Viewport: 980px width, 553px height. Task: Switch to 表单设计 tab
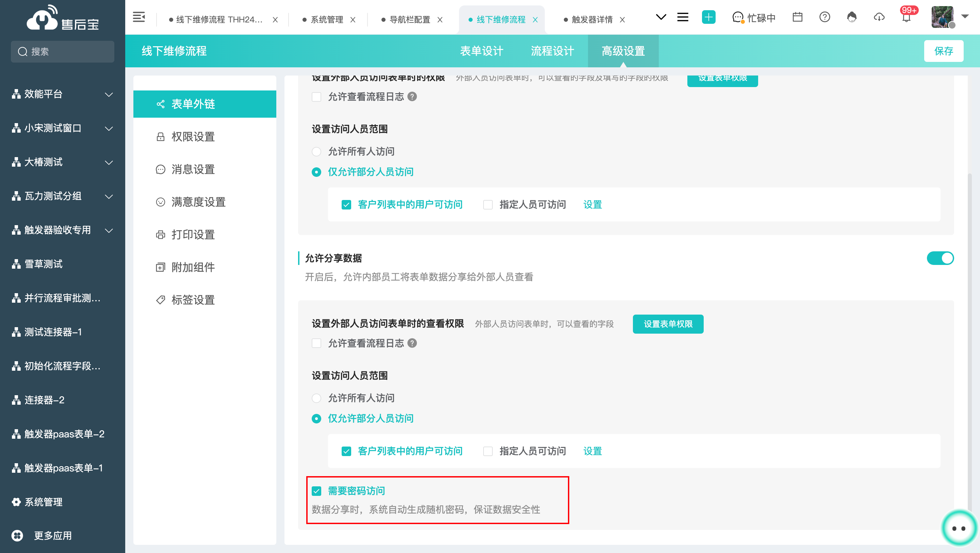(481, 51)
